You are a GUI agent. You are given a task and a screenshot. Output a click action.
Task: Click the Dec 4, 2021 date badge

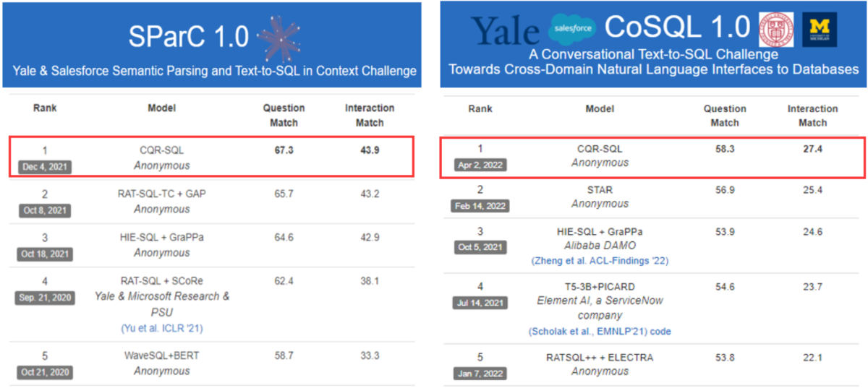pyautogui.click(x=45, y=166)
